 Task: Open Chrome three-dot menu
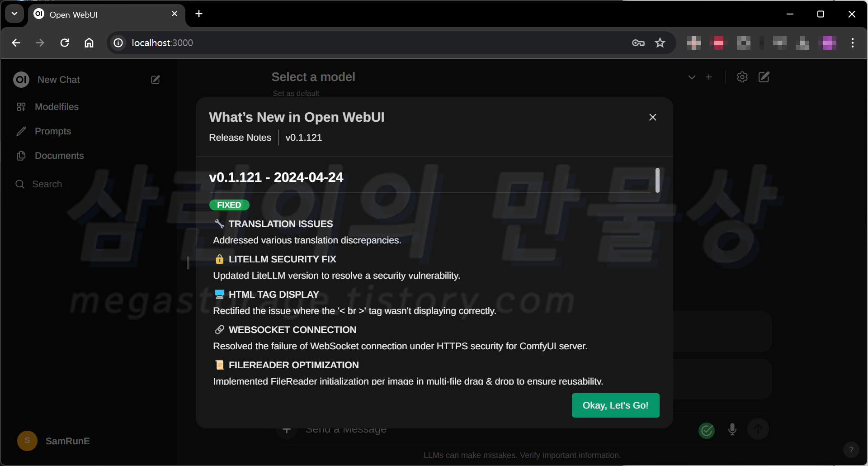[853, 43]
